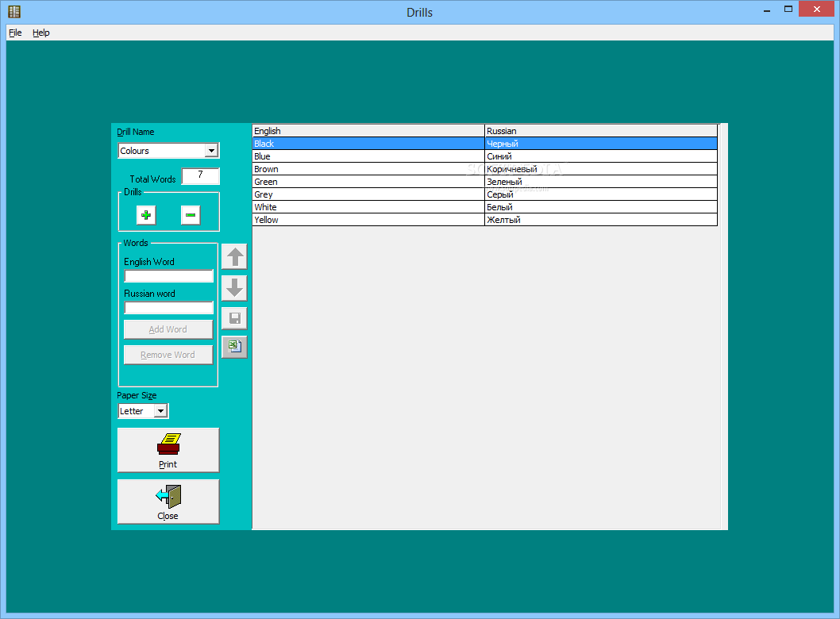The image size is (840, 619).
Task: Click the floppy disk save icon
Action: click(234, 318)
